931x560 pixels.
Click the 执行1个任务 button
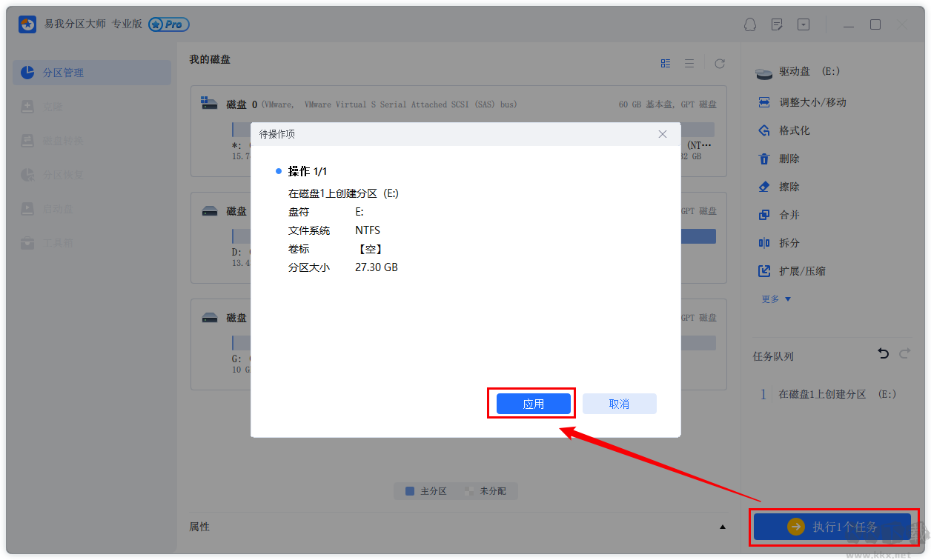[x=832, y=527]
